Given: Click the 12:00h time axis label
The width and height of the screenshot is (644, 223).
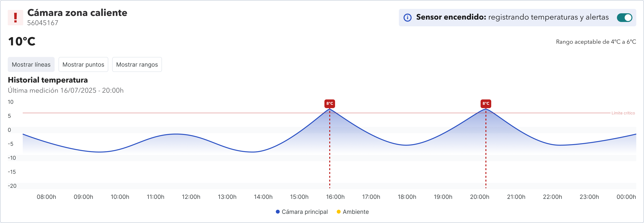Looking at the screenshot, I should coord(191,197).
